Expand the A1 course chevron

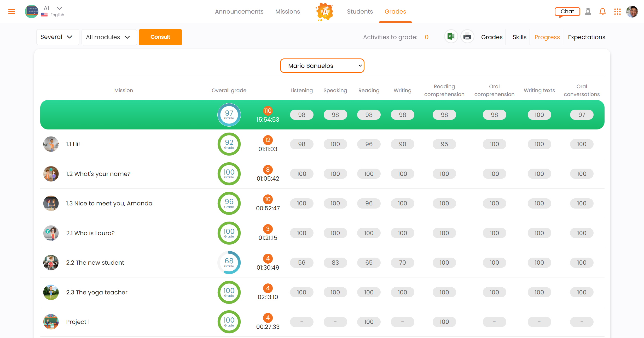click(60, 8)
